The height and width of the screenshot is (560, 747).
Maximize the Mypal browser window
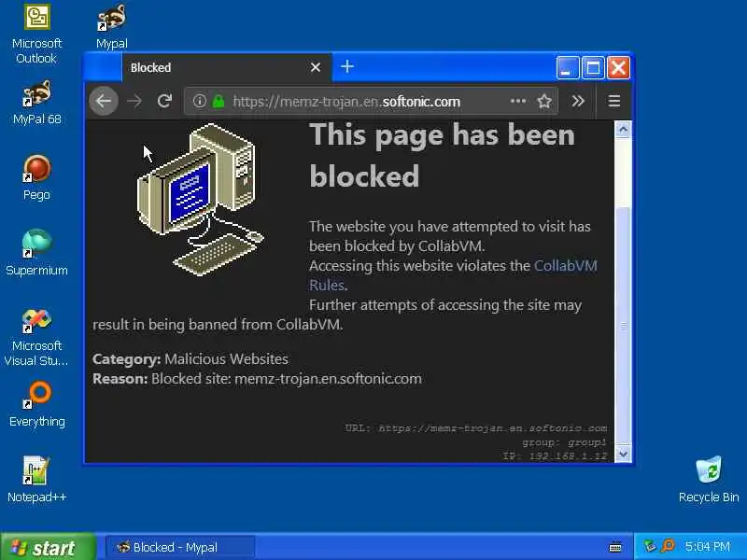(593, 67)
